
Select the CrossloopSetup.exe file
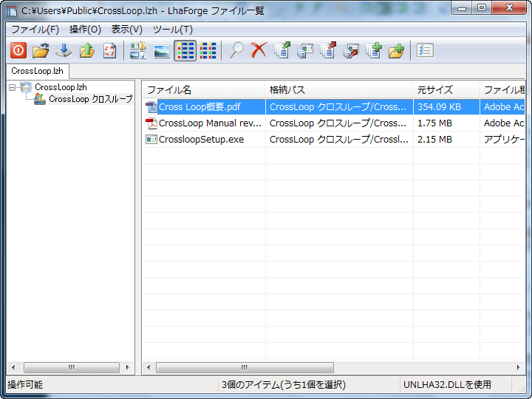(x=201, y=140)
